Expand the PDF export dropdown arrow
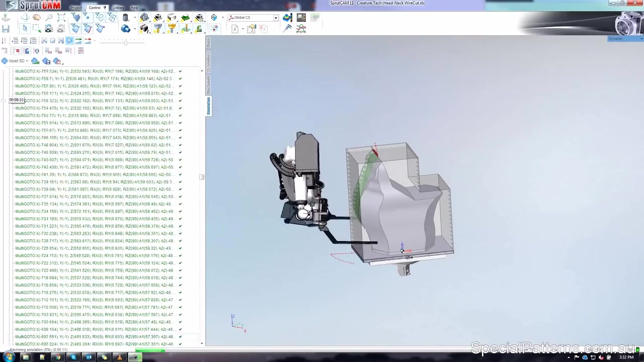Image resolution: width=644 pixels, height=362 pixels. (243, 29)
